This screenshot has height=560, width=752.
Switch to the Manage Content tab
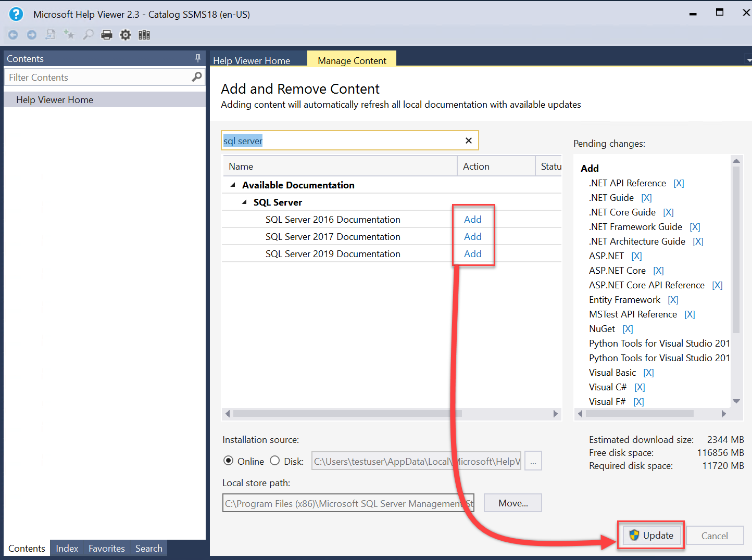point(352,60)
